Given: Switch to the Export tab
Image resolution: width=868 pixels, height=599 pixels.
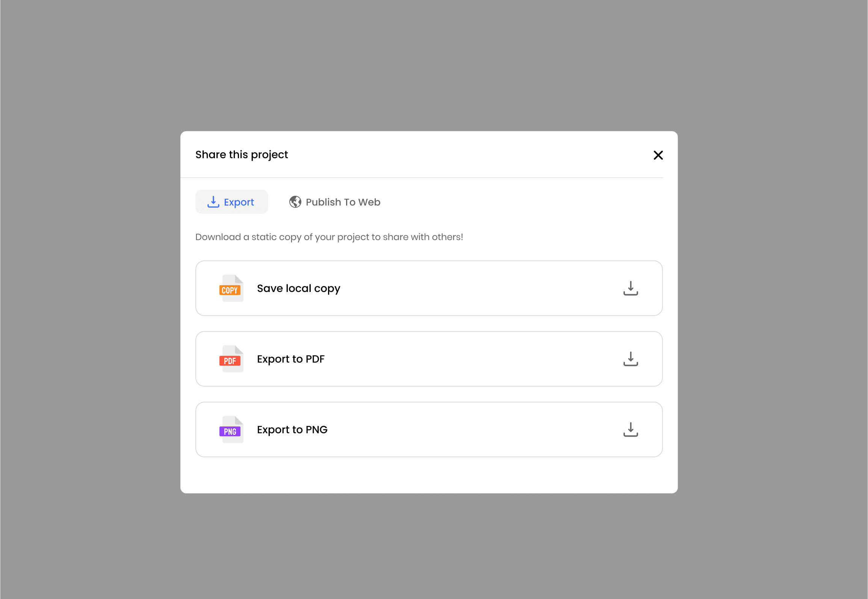Looking at the screenshot, I should (x=231, y=202).
